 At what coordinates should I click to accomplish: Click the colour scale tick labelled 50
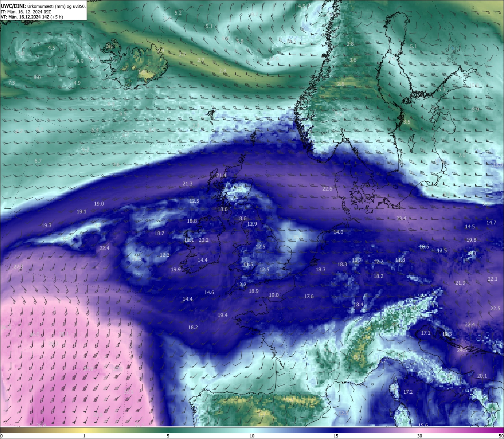point(500,436)
